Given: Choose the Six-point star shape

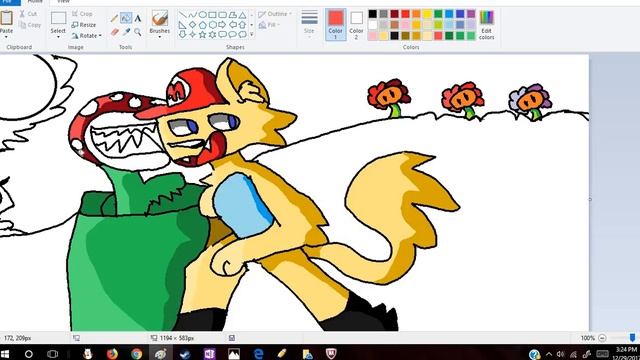Looking at the screenshot, I should pyautogui.click(x=212, y=35).
